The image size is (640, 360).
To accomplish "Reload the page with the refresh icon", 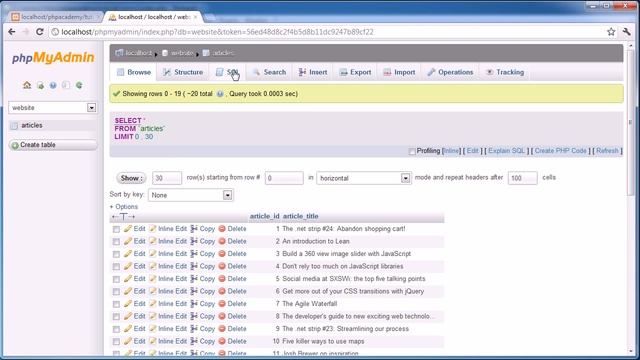I will coord(40,32).
